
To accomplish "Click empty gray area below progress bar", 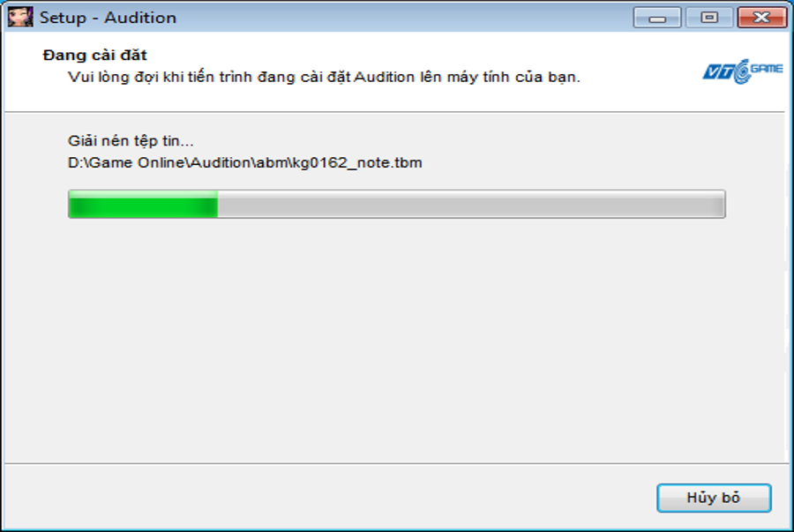I will coord(395,339).
